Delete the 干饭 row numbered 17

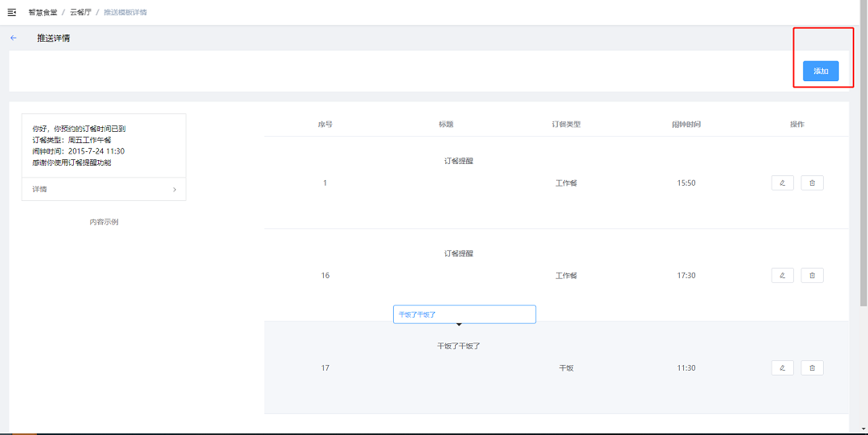812,368
